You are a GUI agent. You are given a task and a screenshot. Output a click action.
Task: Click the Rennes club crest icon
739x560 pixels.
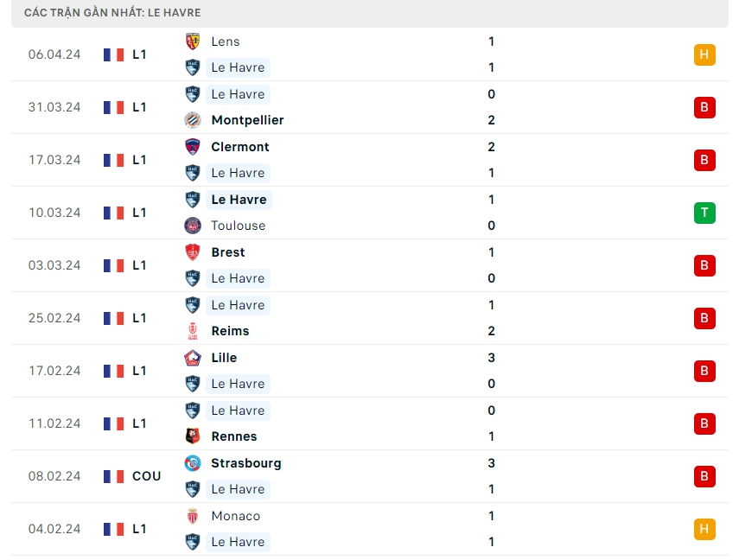[x=193, y=436]
